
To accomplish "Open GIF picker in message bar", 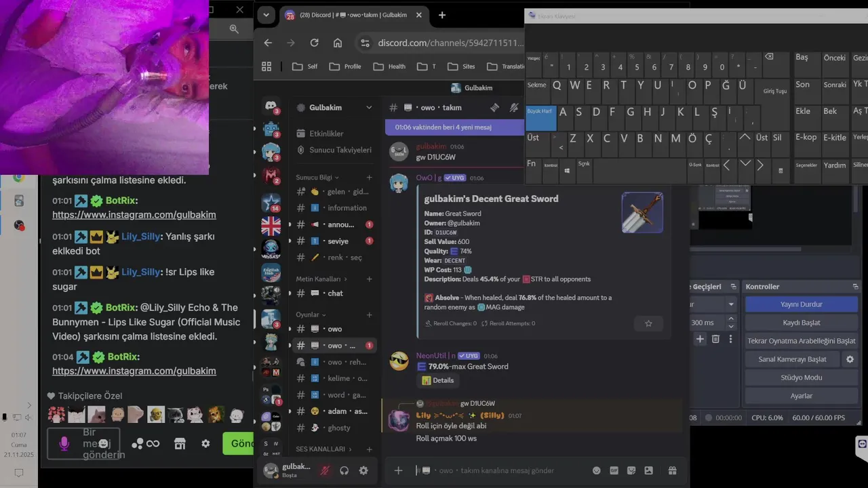I will click(x=614, y=470).
